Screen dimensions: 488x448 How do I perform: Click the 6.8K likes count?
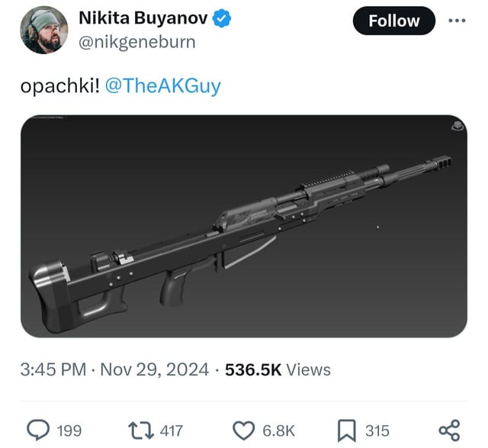pyautogui.click(x=278, y=431)
